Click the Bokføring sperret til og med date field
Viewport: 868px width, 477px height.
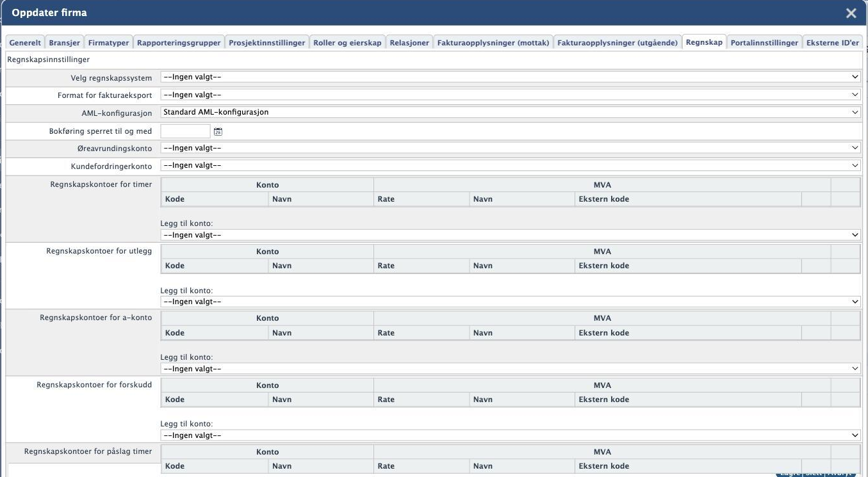click(x=185, y=131)
